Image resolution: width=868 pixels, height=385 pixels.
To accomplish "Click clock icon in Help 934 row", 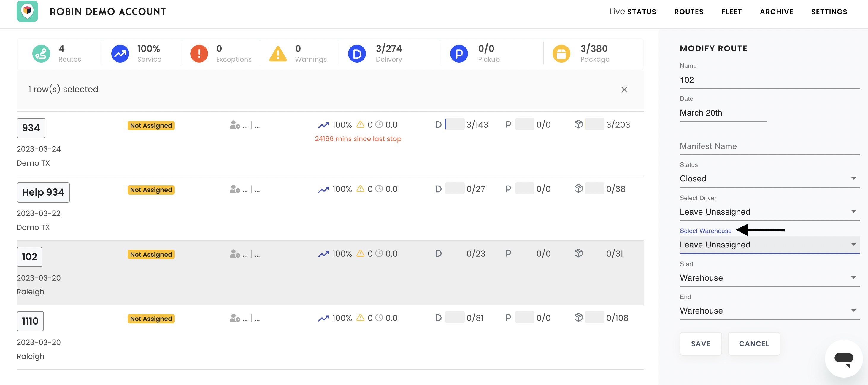I will pos(379,189).
